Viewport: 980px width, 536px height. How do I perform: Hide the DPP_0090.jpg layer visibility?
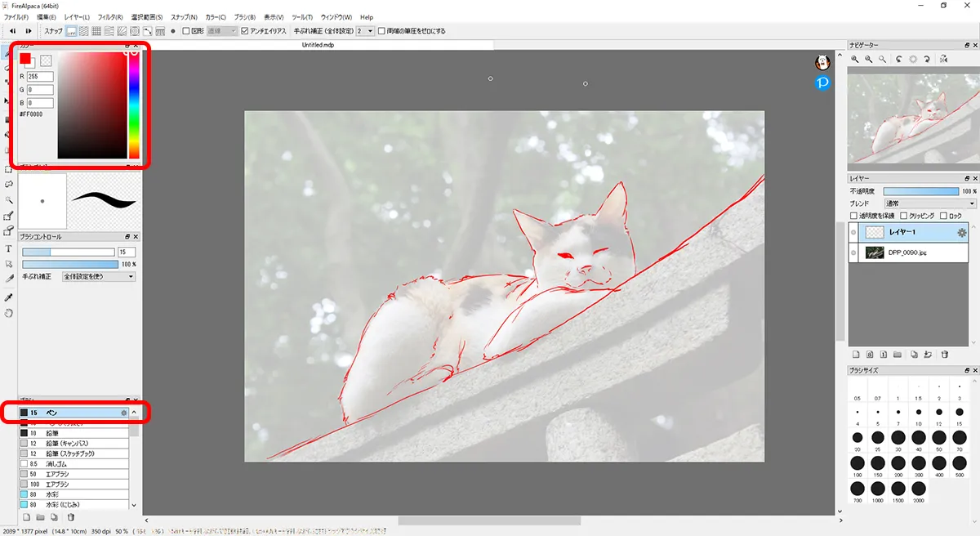coord(854,253)
